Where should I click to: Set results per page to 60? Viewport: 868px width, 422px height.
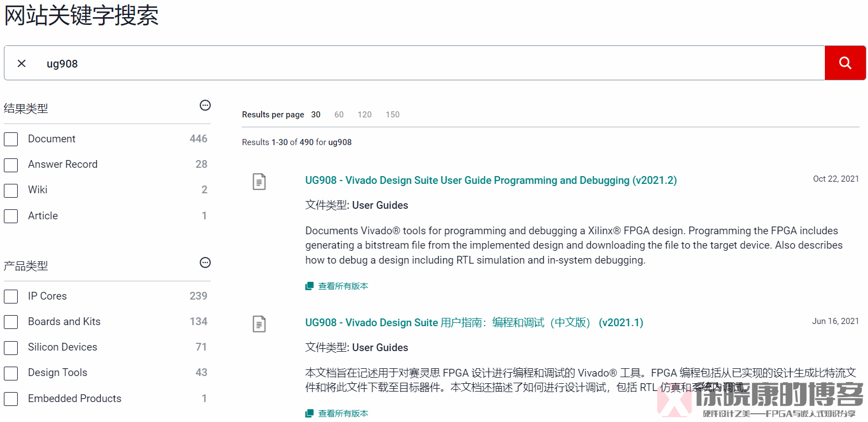339,115
